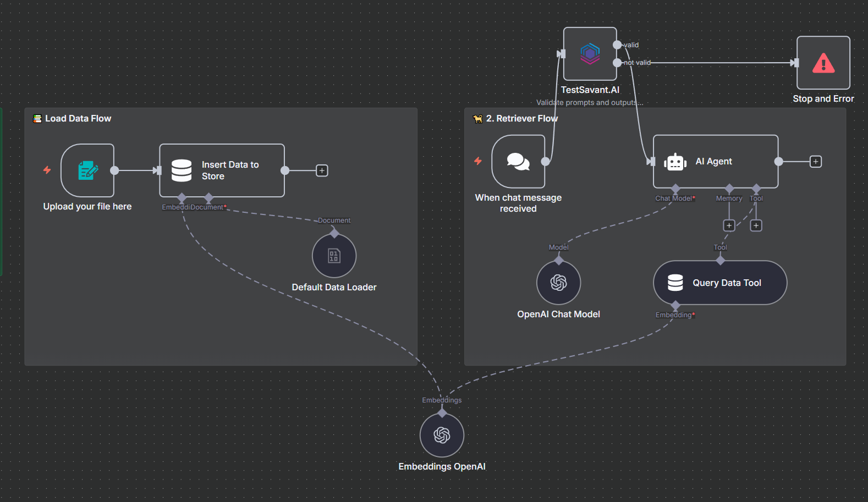Open the AI Agent node
This screenshot has height=502, width=868.
pos(715,162)
